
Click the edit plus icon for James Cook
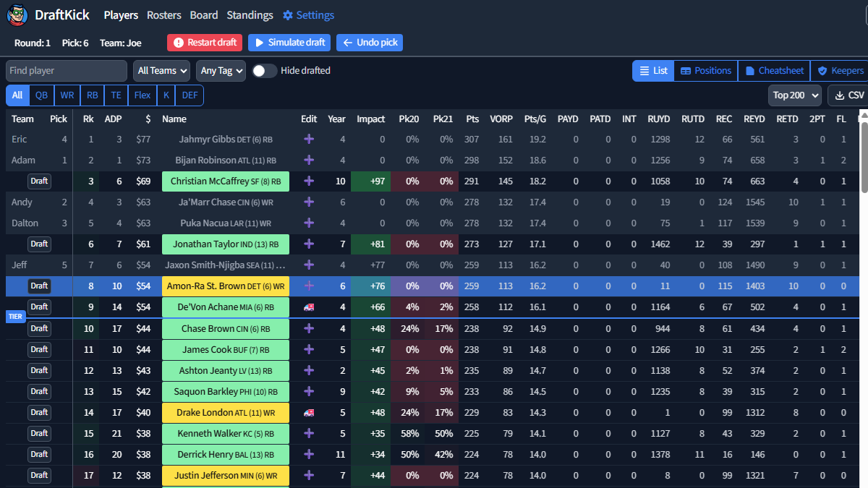(x=309, y=350)
